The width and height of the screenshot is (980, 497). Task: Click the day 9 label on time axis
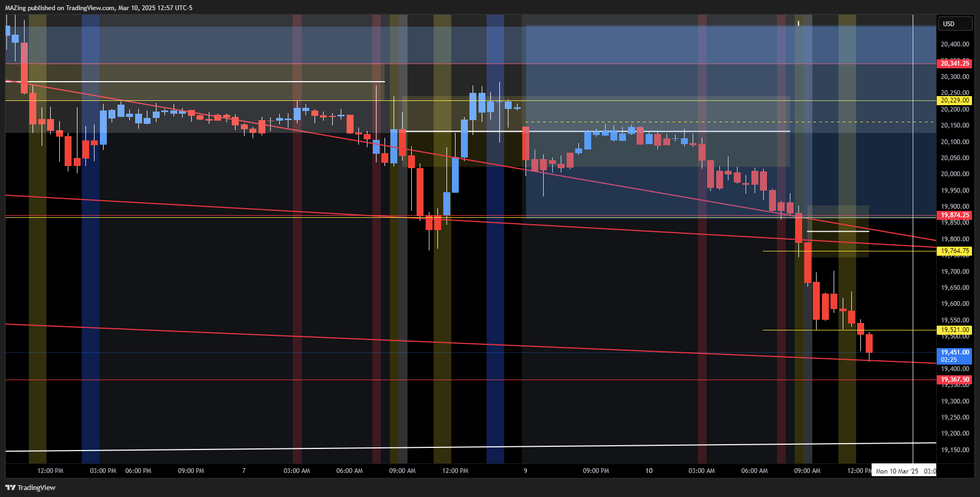[526, 471]
